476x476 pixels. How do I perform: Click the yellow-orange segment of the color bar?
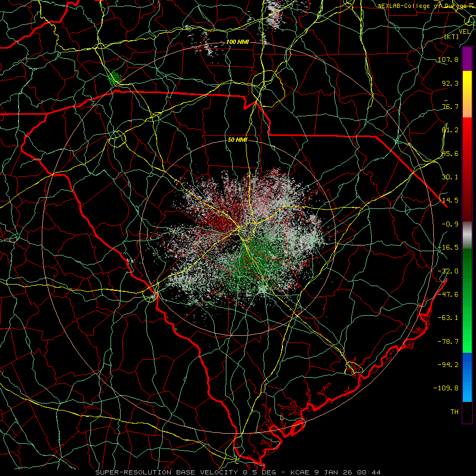tap(467, 94)
